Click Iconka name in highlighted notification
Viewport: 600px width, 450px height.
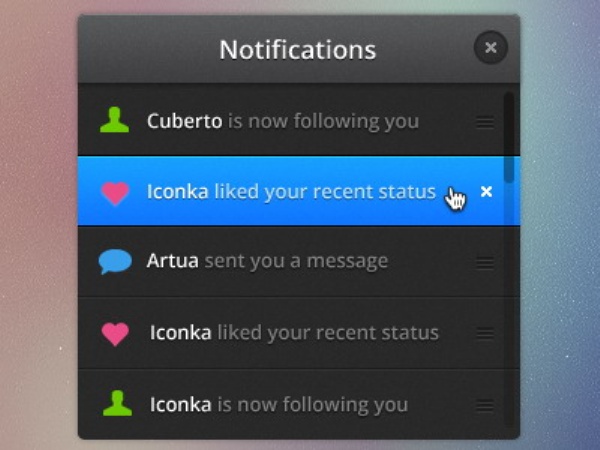178,191
